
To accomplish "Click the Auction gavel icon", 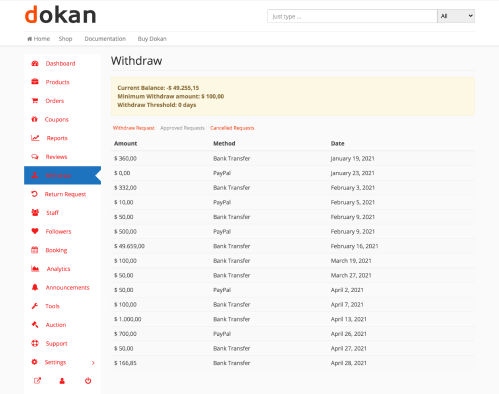I will (35, 324).
